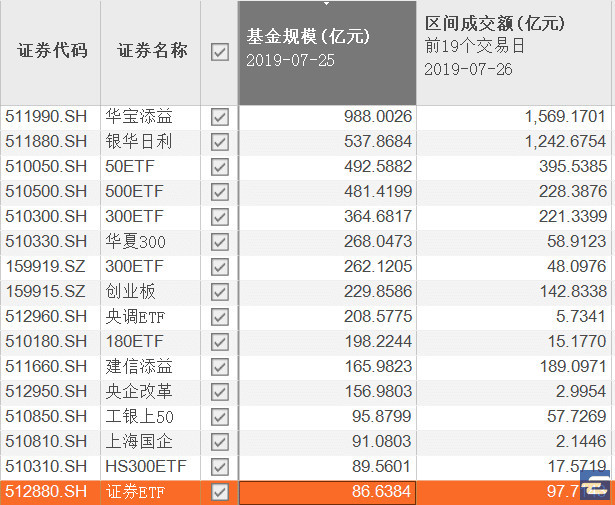Screen dimensions: 615x505
Task: Toggle checkbox in the 159919.SZ row
Action: [x=220, y=267]
